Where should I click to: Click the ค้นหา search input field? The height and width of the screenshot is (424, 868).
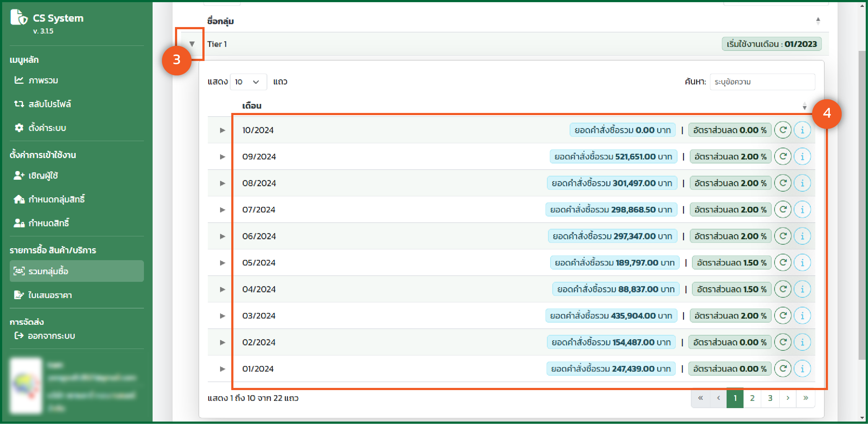tap(762, 82)
